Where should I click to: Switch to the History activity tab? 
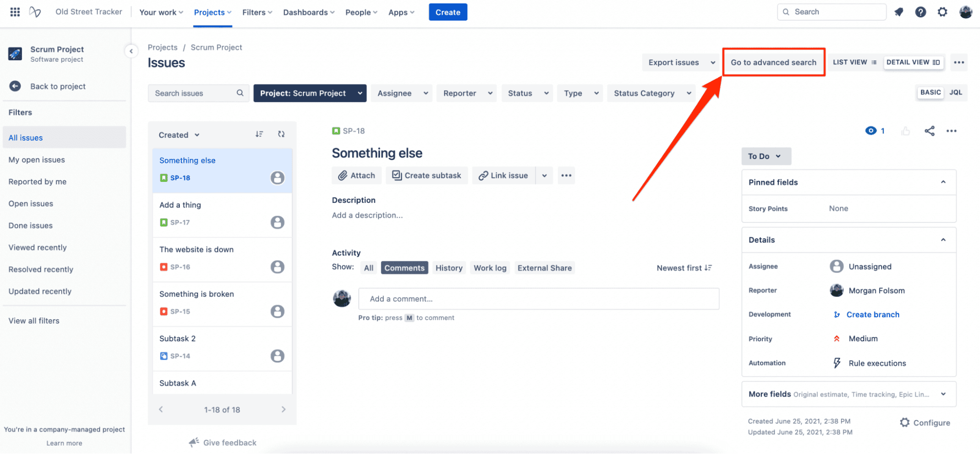click(x=449, y=268)
